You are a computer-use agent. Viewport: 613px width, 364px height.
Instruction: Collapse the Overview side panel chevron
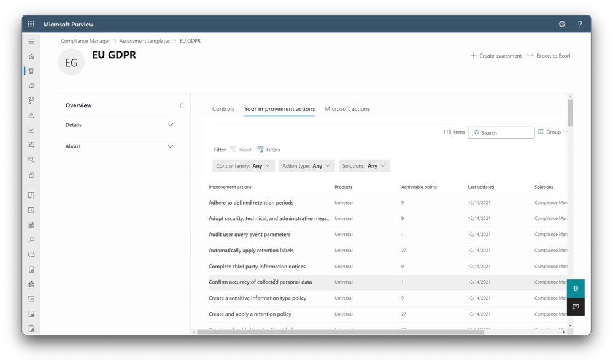click(x=180, y=105)
